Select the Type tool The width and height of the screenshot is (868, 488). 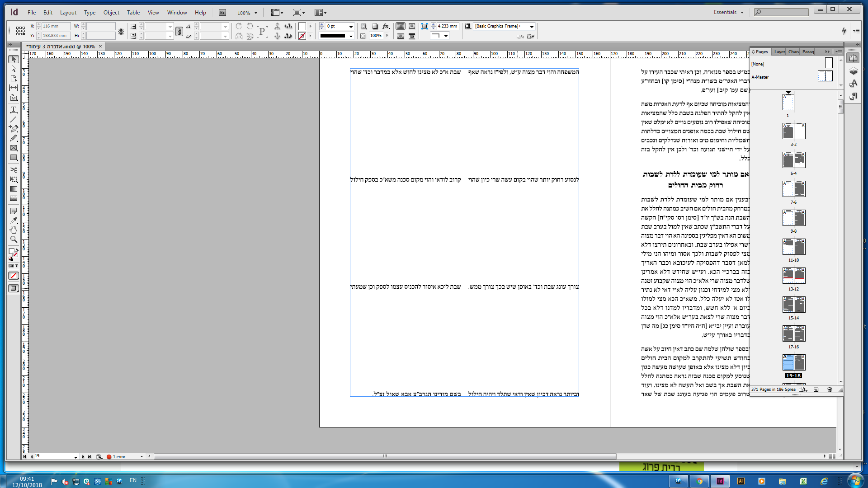point(14,110)
